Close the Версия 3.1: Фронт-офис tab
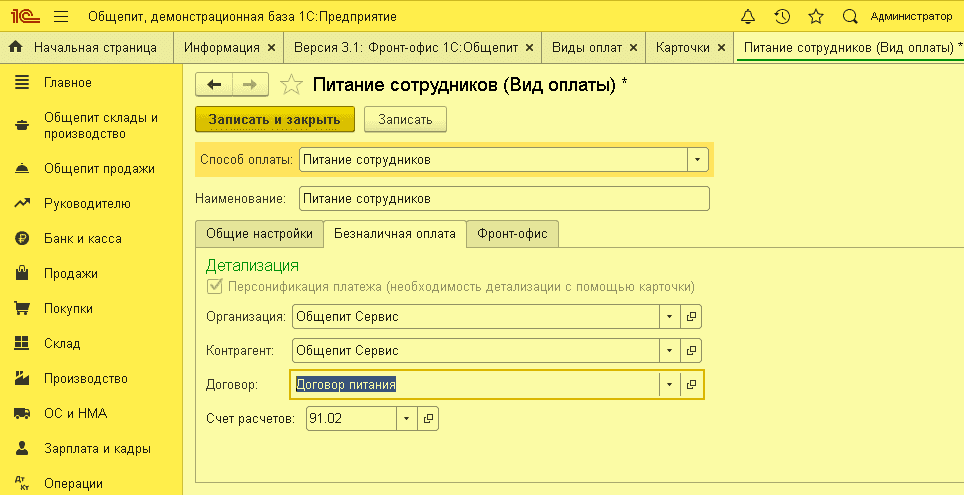This screenshot has height=495, width=964. pos(529,47)
